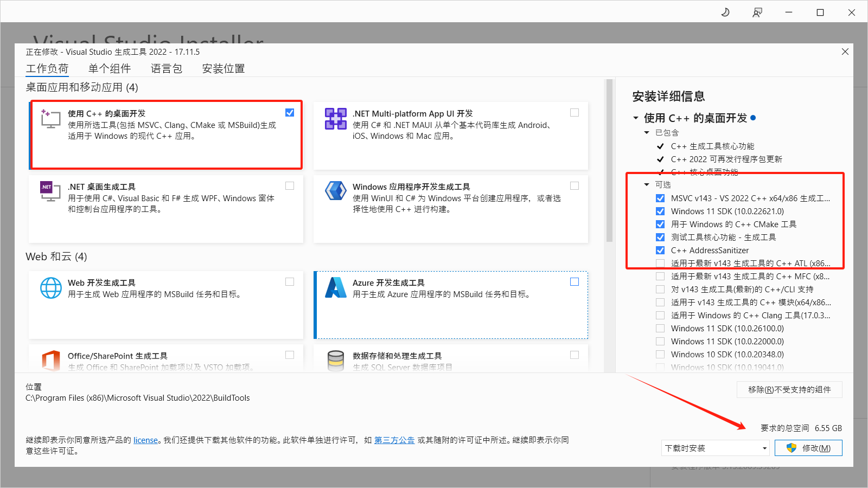The width and height of the screenshot is (868, 488).
Task: Click the C++ 生成工具核心功能 item
Action: pos(713,146)
